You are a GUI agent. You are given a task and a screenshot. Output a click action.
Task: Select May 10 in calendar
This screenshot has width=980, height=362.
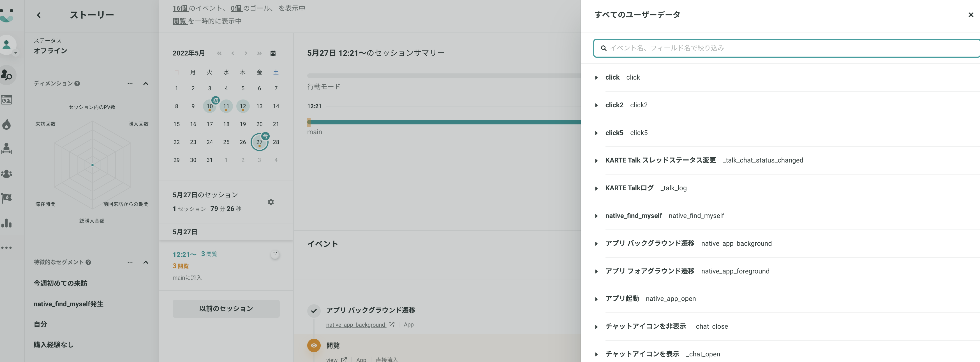210,106
